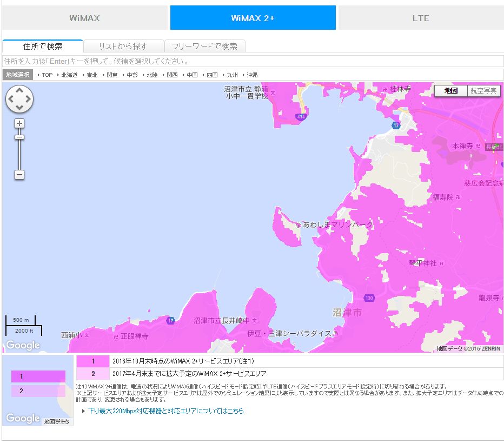Switch map to 地図 view
504x443 pixels.
pyautogui.click(x=450, y=91)
